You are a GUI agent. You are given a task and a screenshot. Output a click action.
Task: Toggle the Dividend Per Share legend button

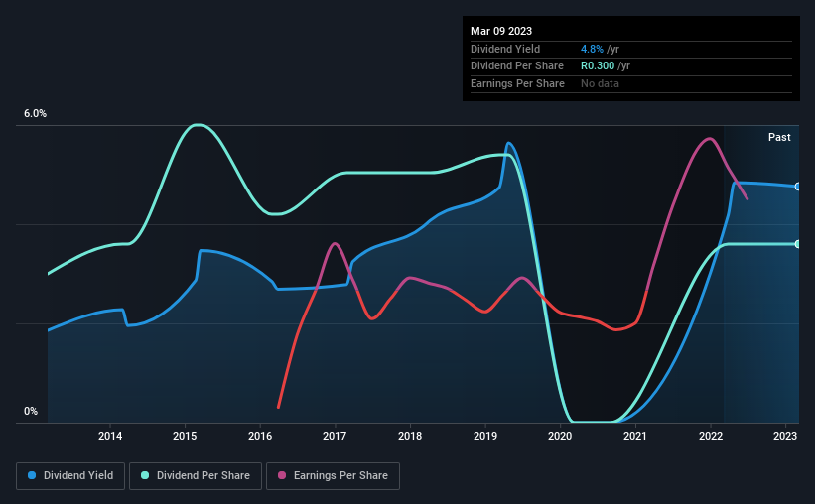click(x=196, y=476)
